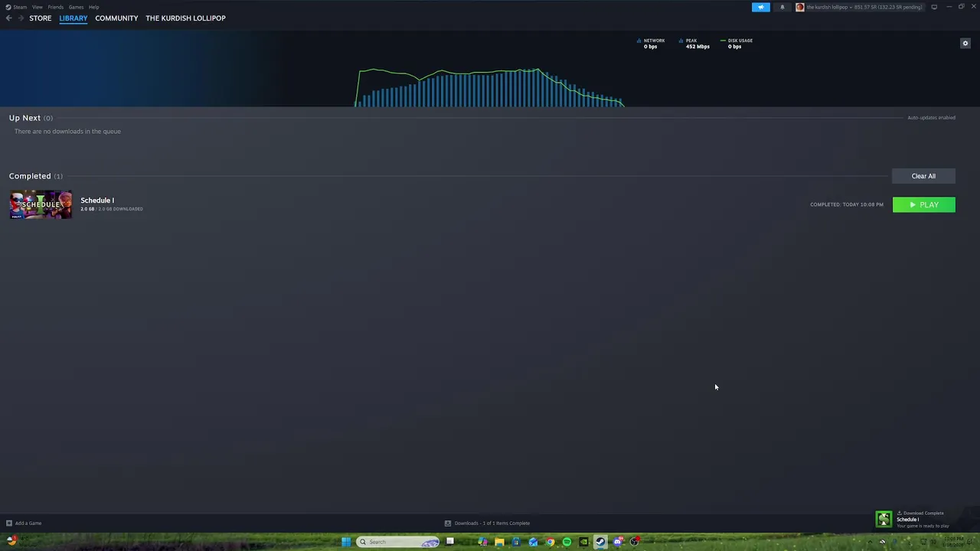Open the View menu
The image size is (980, 551).
tap(37, 7)
